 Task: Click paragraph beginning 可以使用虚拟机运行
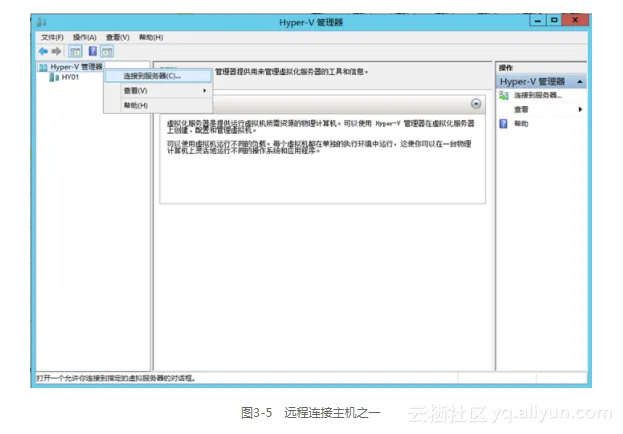(319, 147)
